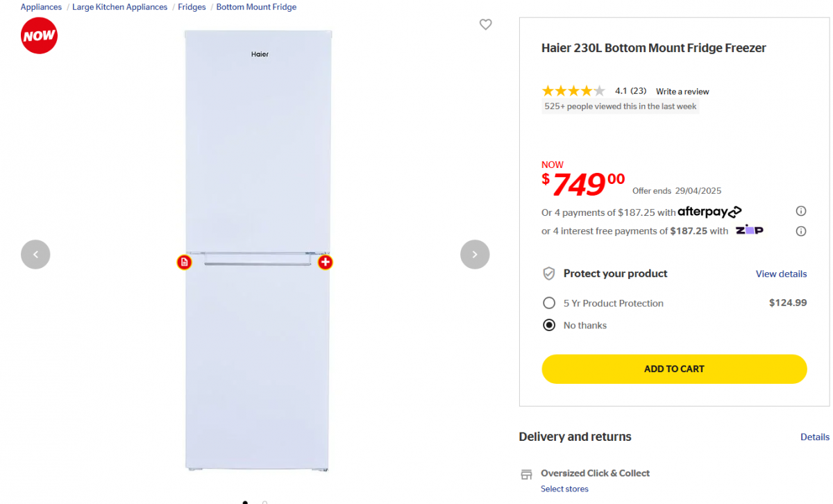Click the heart wishlist icon
Screen dimensions: 833x504
click(x=485, y=25)
